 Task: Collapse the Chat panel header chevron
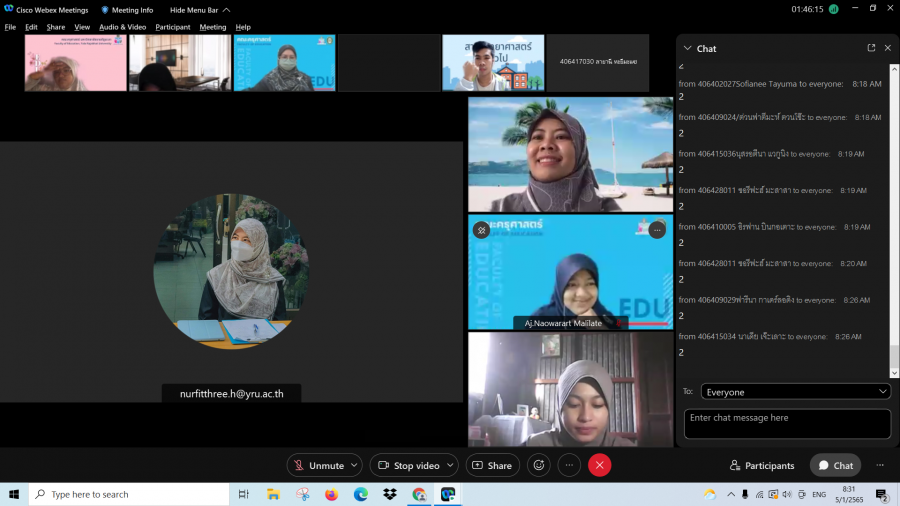pyautogui.click(x=687, y=48)
